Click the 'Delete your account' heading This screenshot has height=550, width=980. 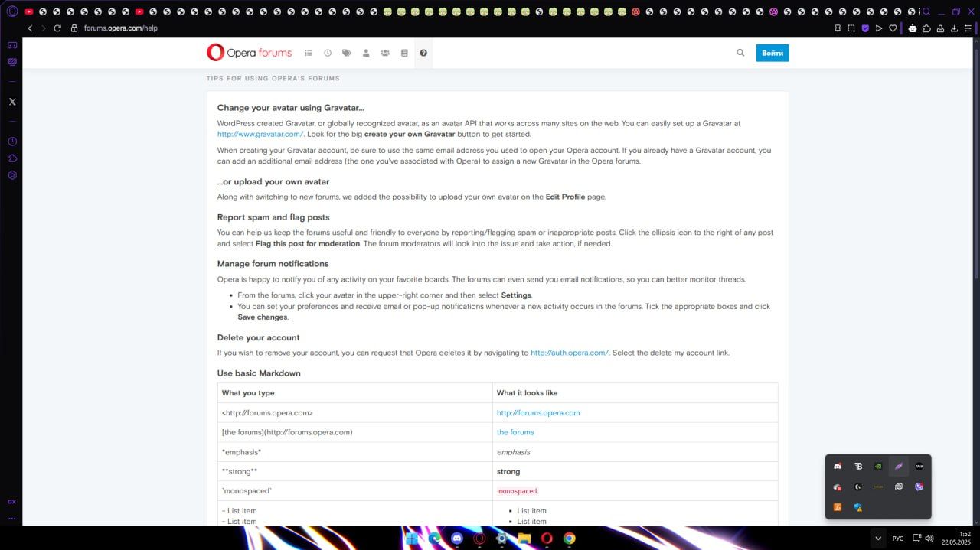tap(258, 337)
